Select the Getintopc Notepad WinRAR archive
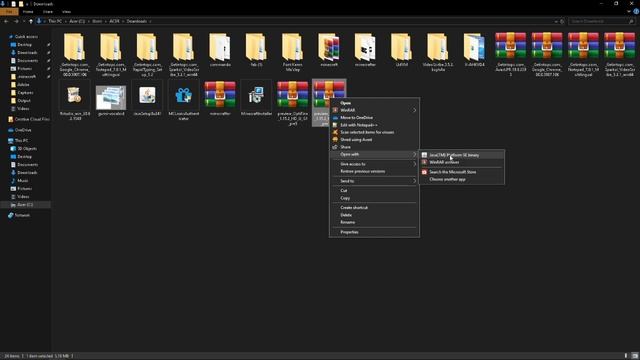This screenshot has width=640, height=360. pyautogui.click(x=583, y=55)
